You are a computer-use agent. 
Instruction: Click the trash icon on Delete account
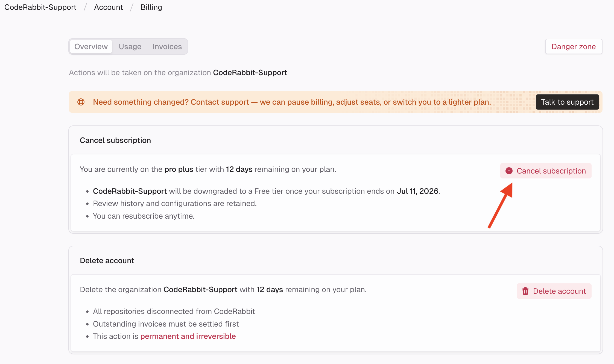(525, 291)
